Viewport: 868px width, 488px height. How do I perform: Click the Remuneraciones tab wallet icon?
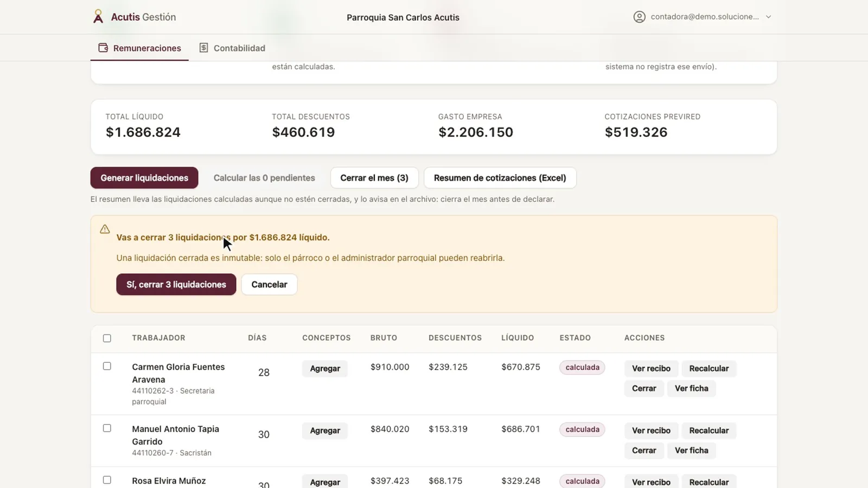click(x=103, y=48)
